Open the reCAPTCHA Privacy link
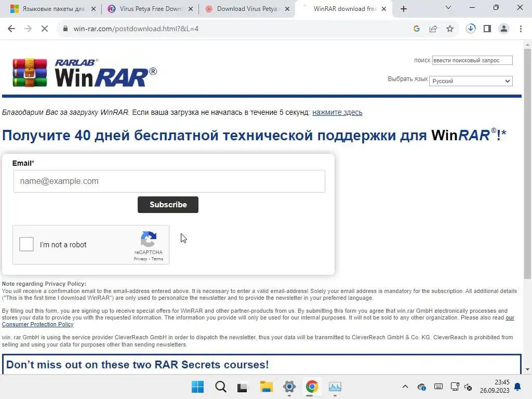 tap(140, 259)
